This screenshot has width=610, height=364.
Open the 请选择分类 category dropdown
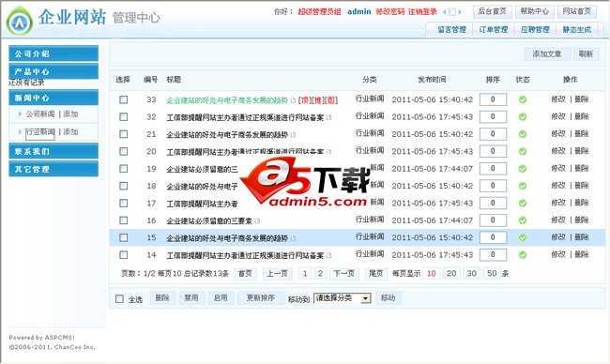[343, 298]
